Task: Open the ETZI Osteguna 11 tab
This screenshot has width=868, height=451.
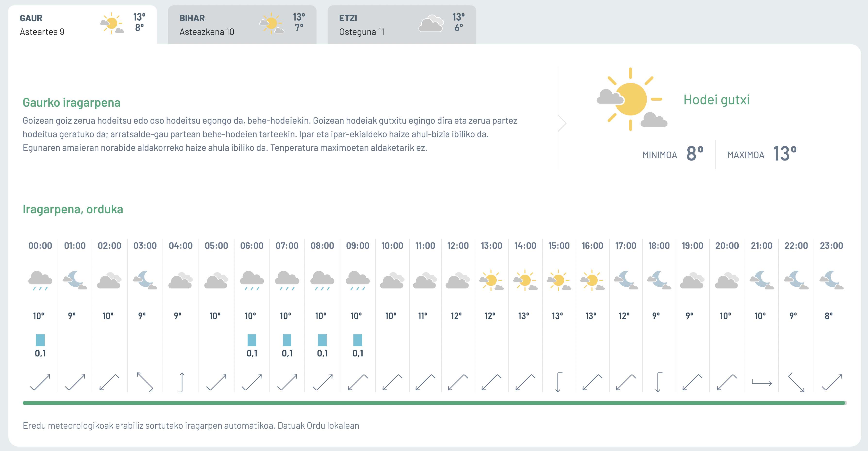Action: (x=402, y=24)
